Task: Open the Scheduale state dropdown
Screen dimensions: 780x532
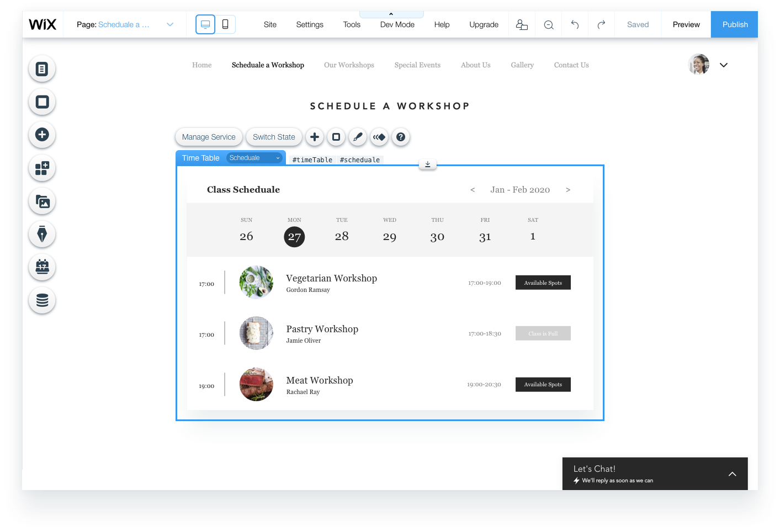Action: point(254,158)
